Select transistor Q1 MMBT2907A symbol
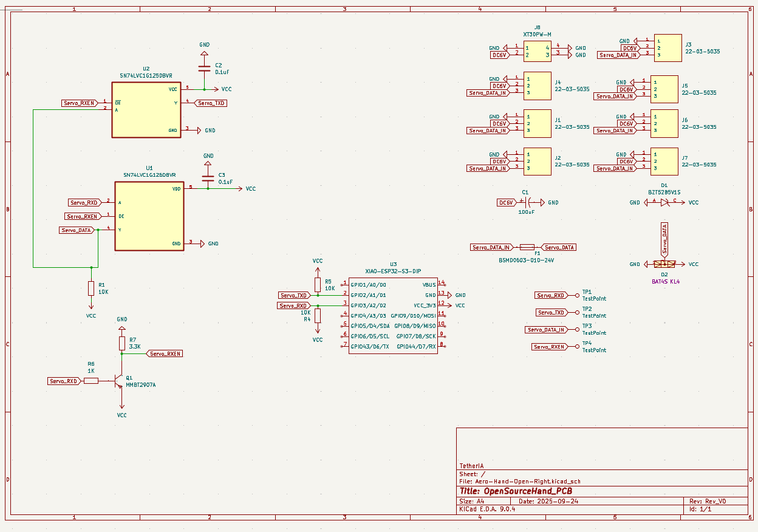This screenshot has width=758, height=532. pyautogui.click(x=120, y=381)
